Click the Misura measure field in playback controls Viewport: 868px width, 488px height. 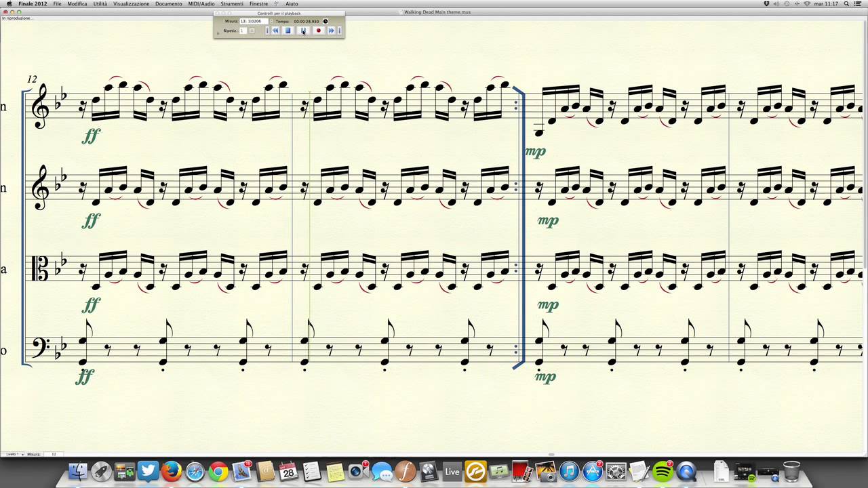coord(254,21)
